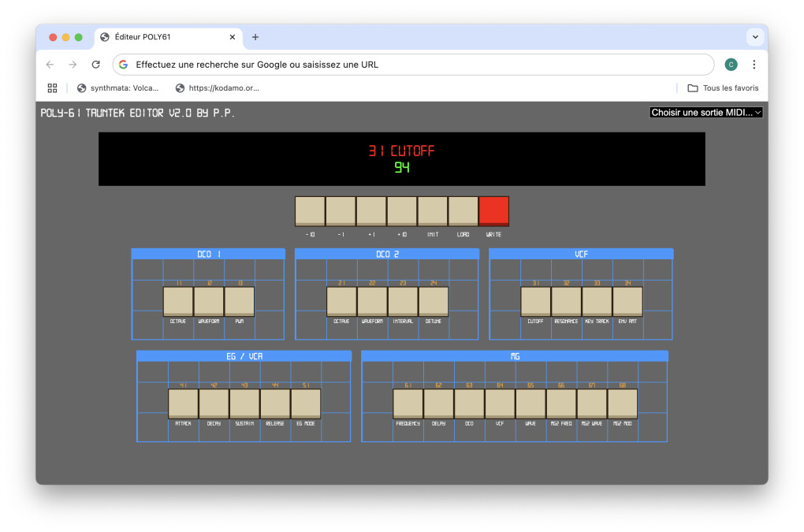Reload the POLY61 editor page
804x532 pixels.
(x=96, y=65)
